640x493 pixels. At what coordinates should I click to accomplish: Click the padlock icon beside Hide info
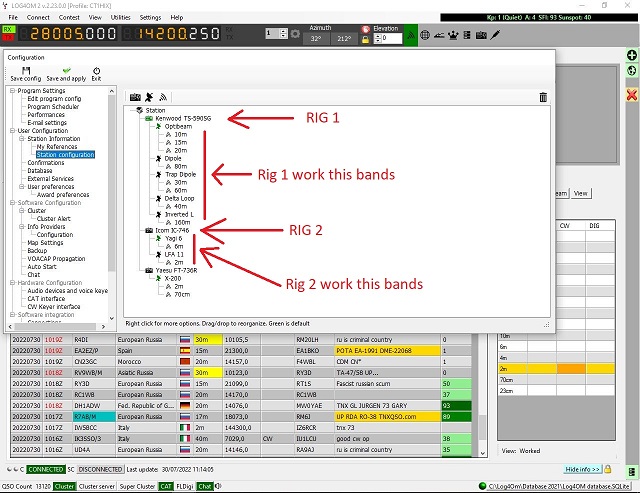click(608, 469)
